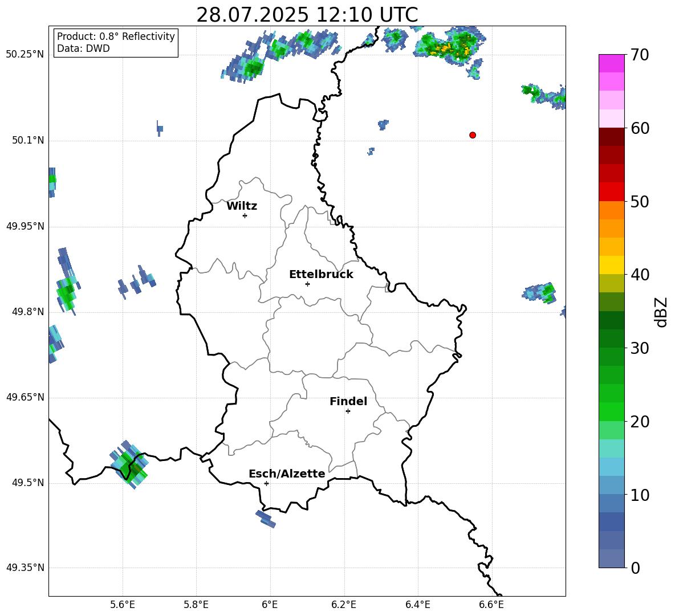Click the 40 tick label on colorbar
This screenshot has height=616, width=675.
pos(640,275)
